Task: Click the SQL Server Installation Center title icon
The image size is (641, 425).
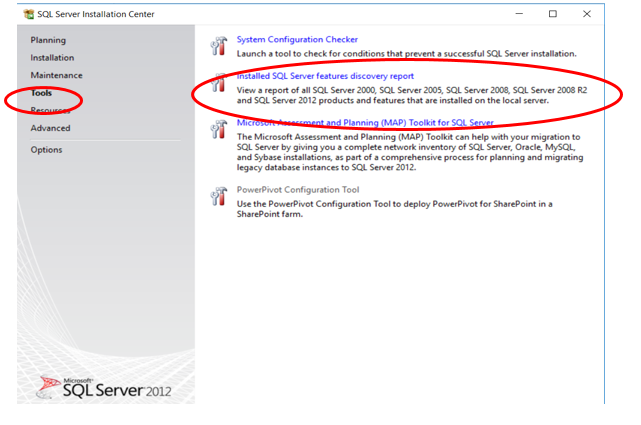Action: pyautogui.click(x=29, y=14)
